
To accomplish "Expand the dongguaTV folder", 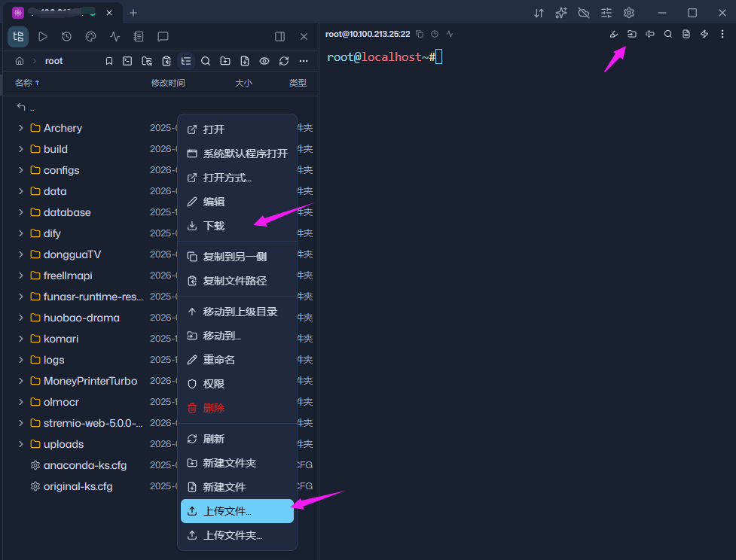I will pos(20,254).
